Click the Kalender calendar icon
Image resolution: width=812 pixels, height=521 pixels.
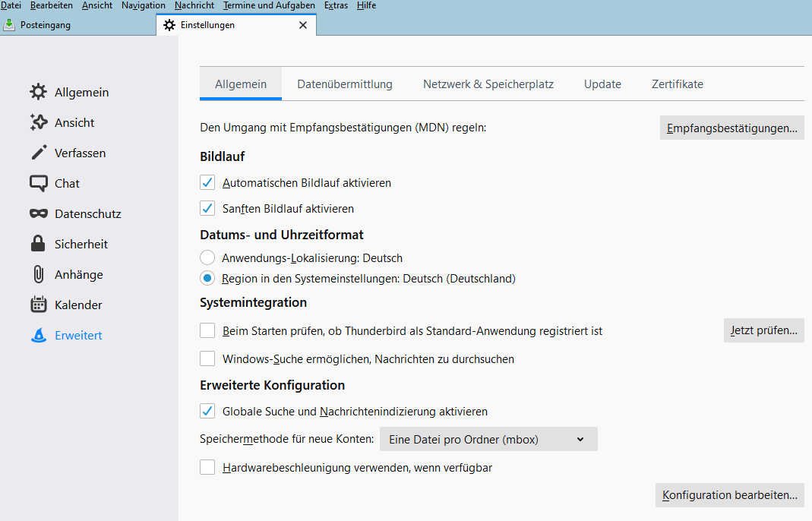38,305
